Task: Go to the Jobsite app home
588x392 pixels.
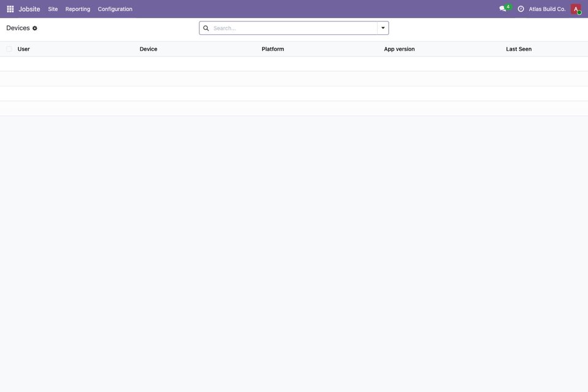Action: 29,9
